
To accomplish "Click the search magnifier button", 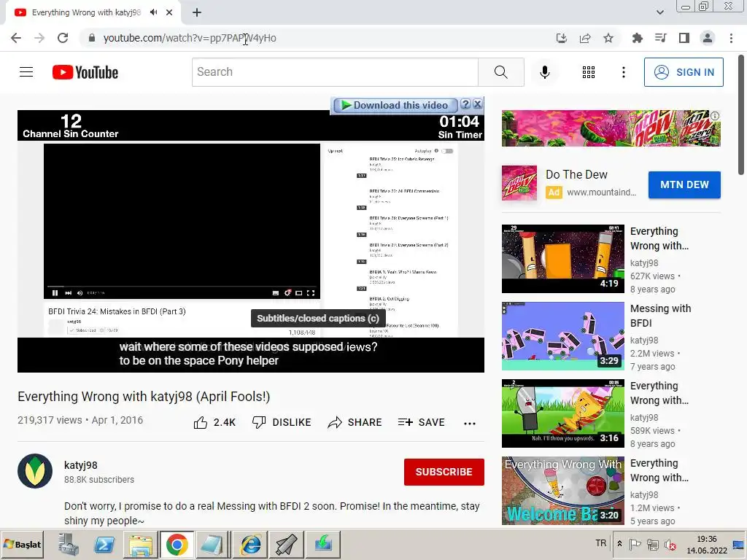I will click(x=500, y=72).
